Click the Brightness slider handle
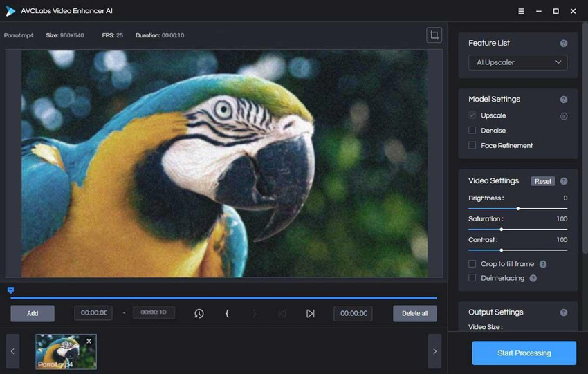Viewport: 588px width, 374px height. point(518,208)
